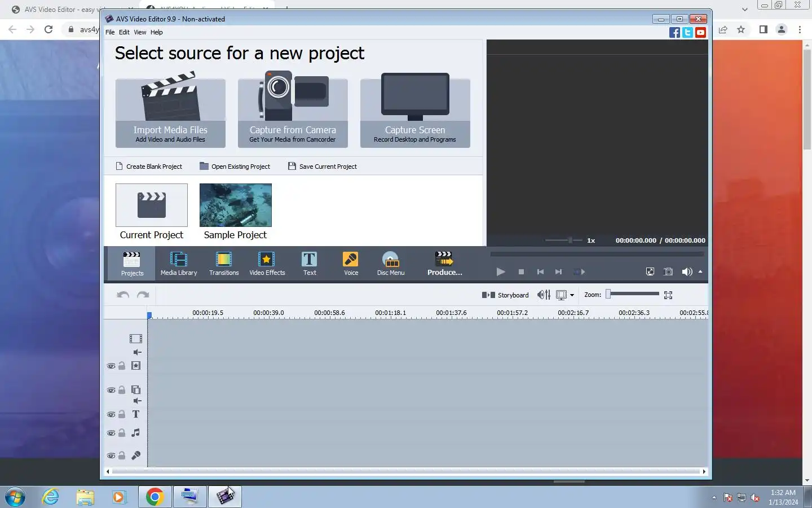Viewport: 812px width, 508px height.
Task: Click the timeline playhead marker
Action: pyautogui.click(x=149, y=315)
